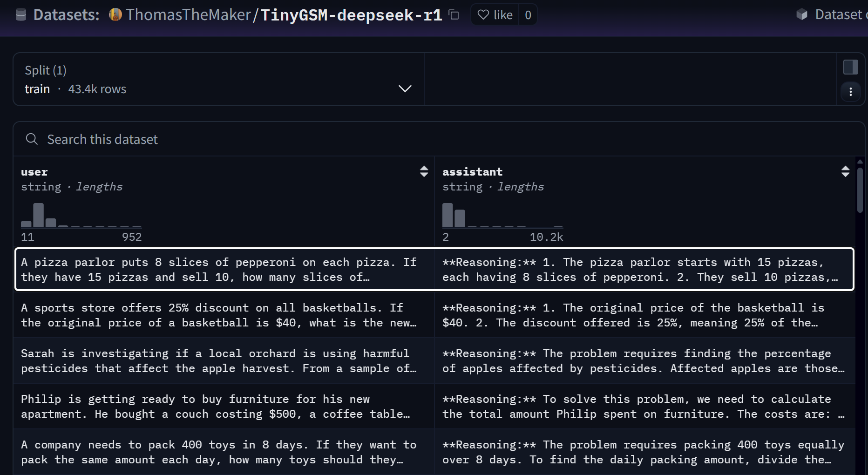
Task: Click the search magnifier icon
Action: pyautogui.click(x=31, y=139)
